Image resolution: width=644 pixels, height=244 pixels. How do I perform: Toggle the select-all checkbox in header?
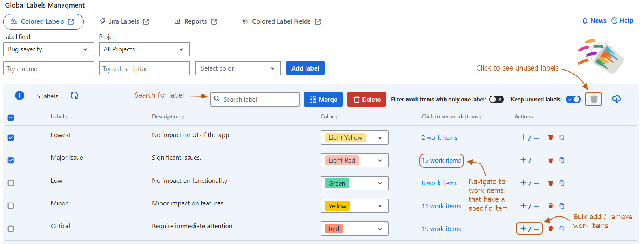coord(11,118)
